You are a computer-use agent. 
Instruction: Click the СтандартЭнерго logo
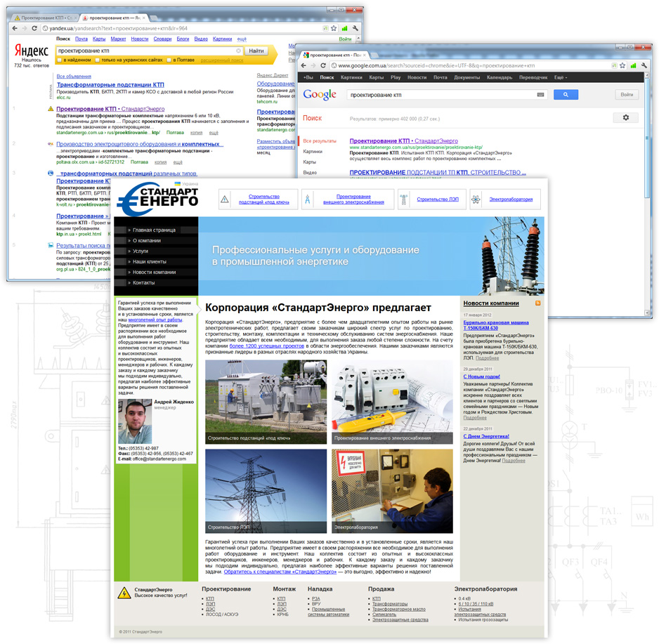click(x=159, y=199)
